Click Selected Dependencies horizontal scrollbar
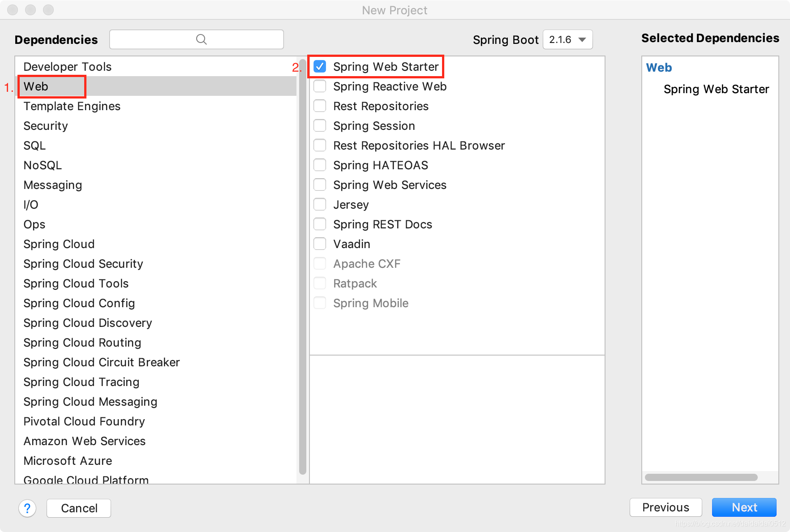 (x=701, y=477)
